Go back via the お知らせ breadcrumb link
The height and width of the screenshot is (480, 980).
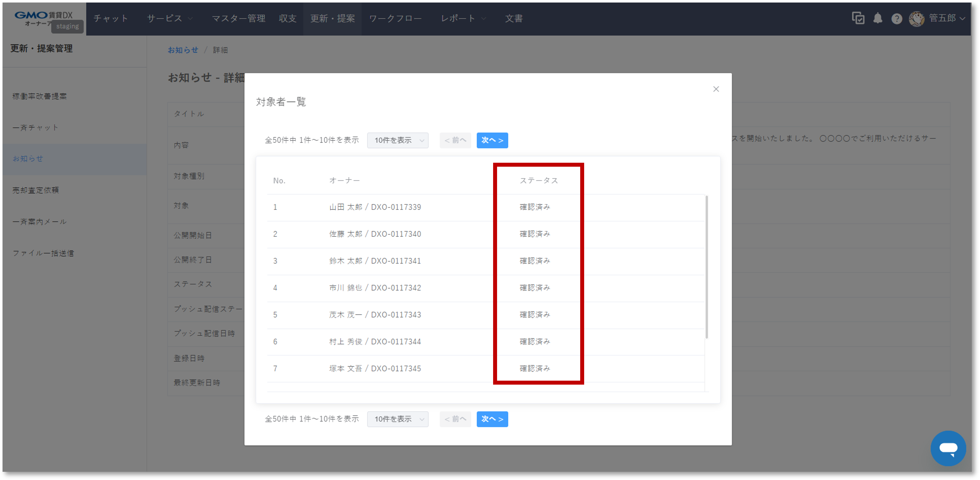(183, 50)
